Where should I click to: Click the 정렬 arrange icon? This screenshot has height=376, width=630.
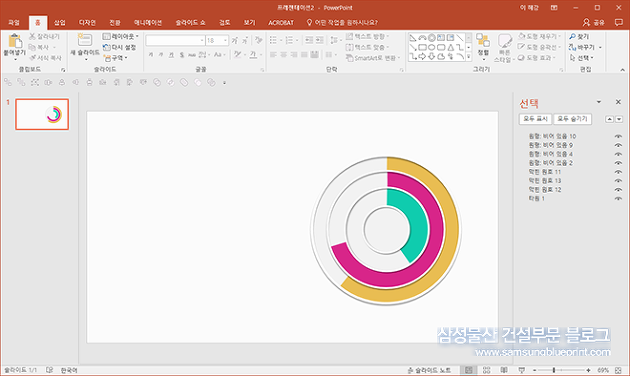483,40
